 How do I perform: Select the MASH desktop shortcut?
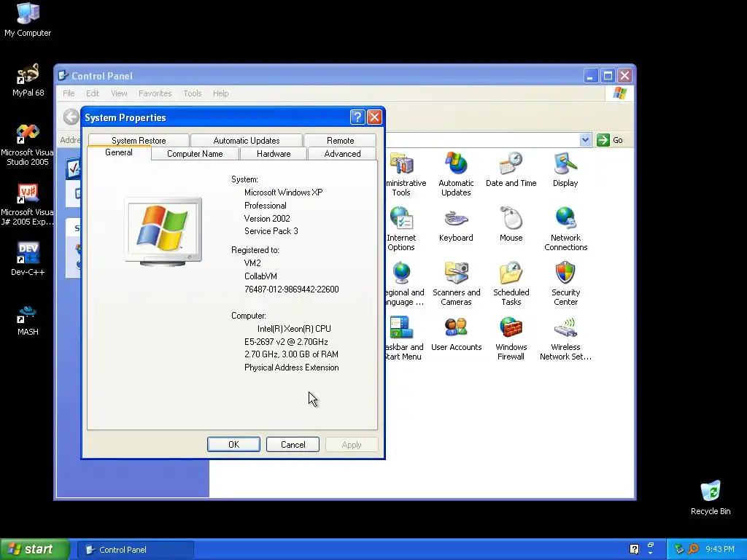coord(28,321)
